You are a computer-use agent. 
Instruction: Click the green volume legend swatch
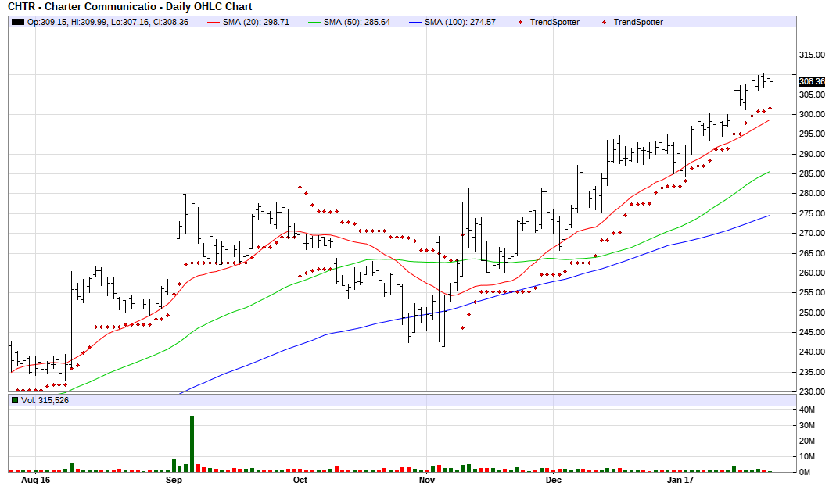[x=15, y=400]
